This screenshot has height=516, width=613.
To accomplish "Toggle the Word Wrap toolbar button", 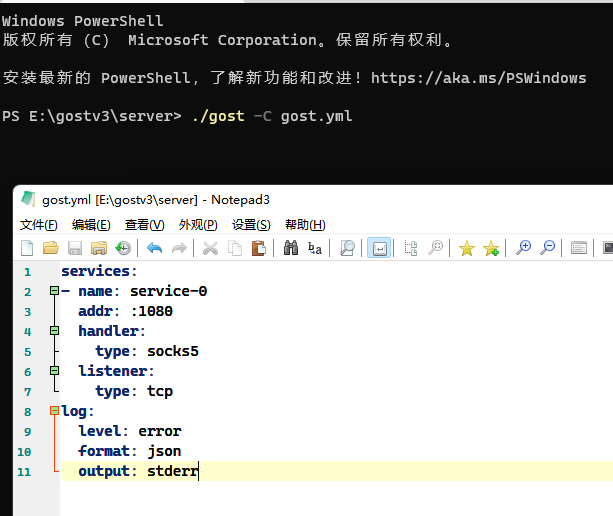I will pos(379,248).
